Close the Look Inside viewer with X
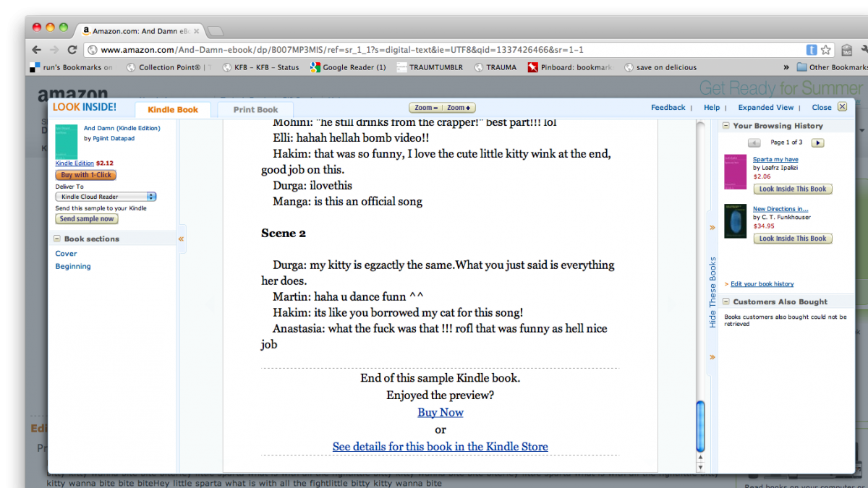The image size is (868, 488). tap(841, 107)
